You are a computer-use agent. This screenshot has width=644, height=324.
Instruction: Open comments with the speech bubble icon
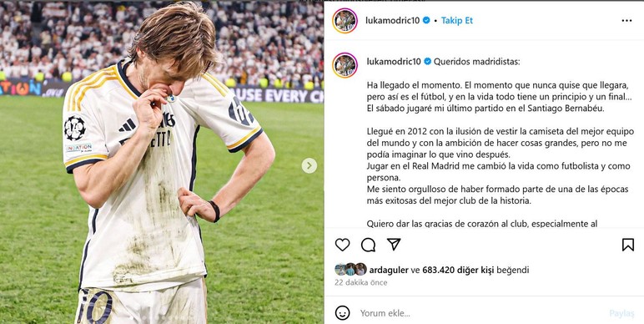pos(368,245)
